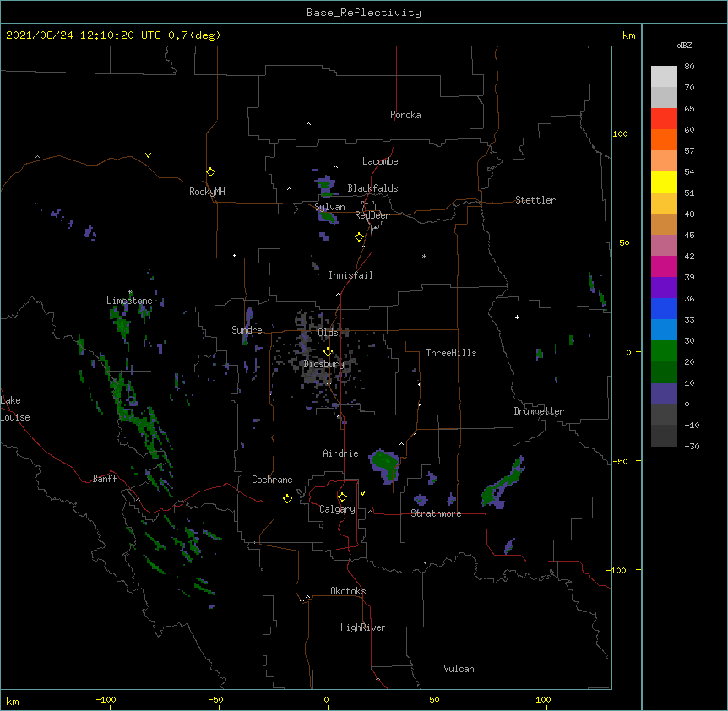Select the Lacombe label on the map

380,161
